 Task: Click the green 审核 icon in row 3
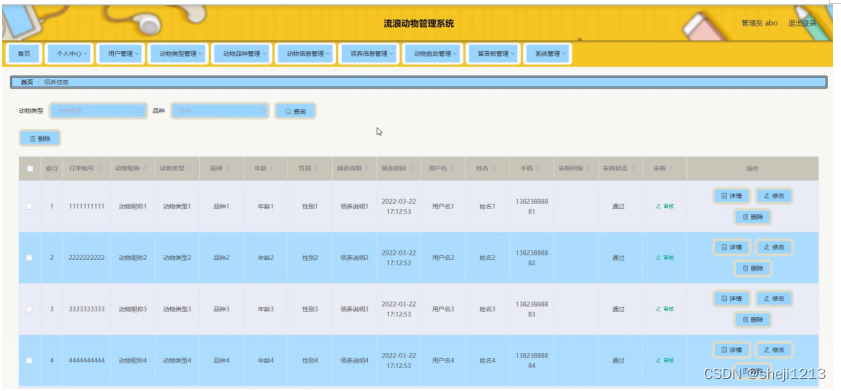click(665, 309)
